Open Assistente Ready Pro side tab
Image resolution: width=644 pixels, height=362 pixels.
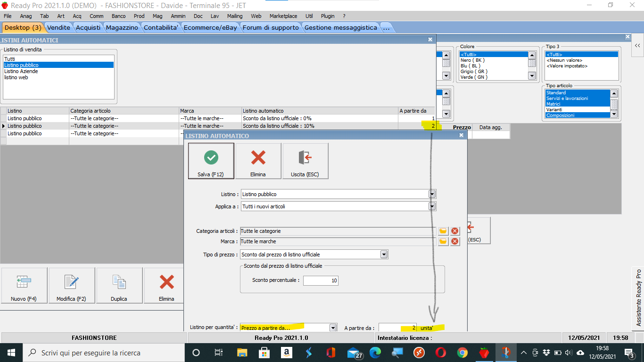[x=638, y=298]
